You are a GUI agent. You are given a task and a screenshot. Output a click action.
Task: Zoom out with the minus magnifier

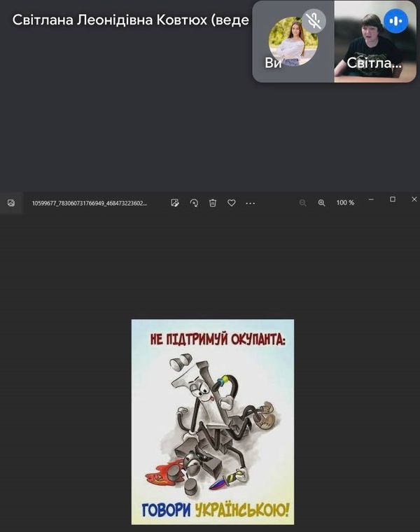pyautogui.click(x=303, y=203)
